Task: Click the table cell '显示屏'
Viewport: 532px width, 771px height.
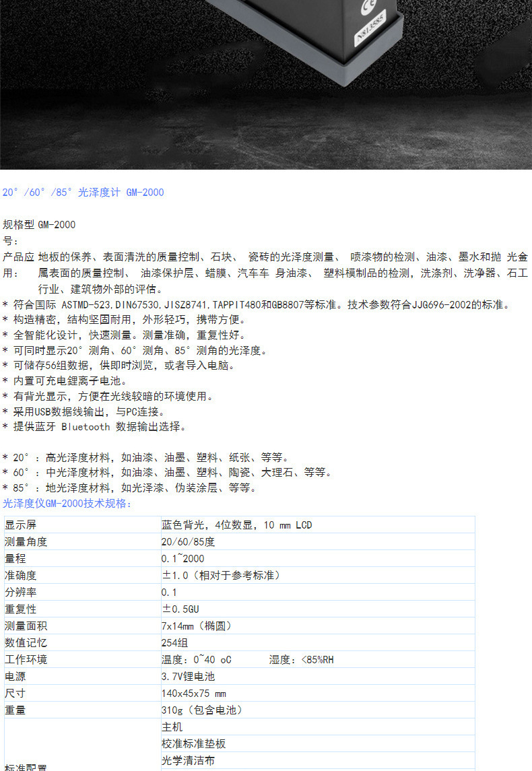Action: click(83, 525)
